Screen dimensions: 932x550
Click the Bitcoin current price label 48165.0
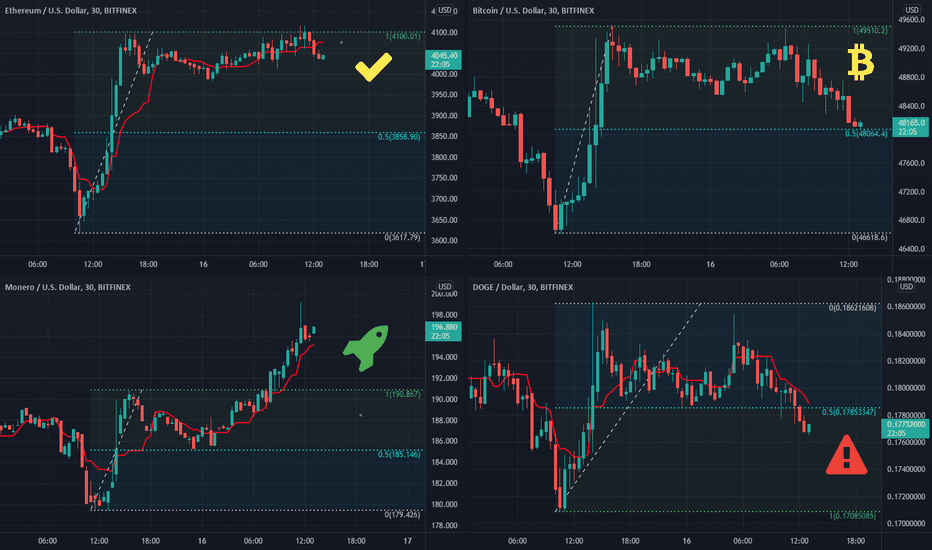point(911,127)
